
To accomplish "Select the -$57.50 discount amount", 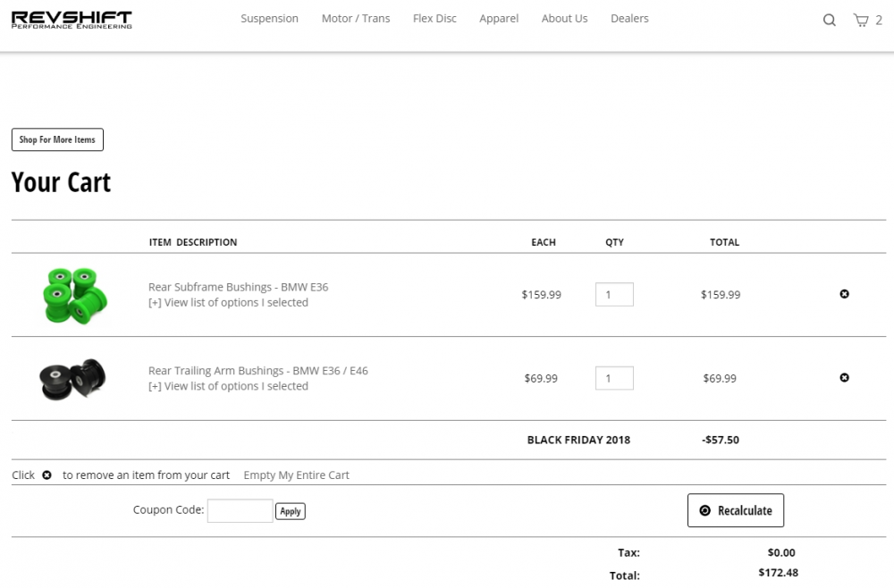I will [720, 440].
